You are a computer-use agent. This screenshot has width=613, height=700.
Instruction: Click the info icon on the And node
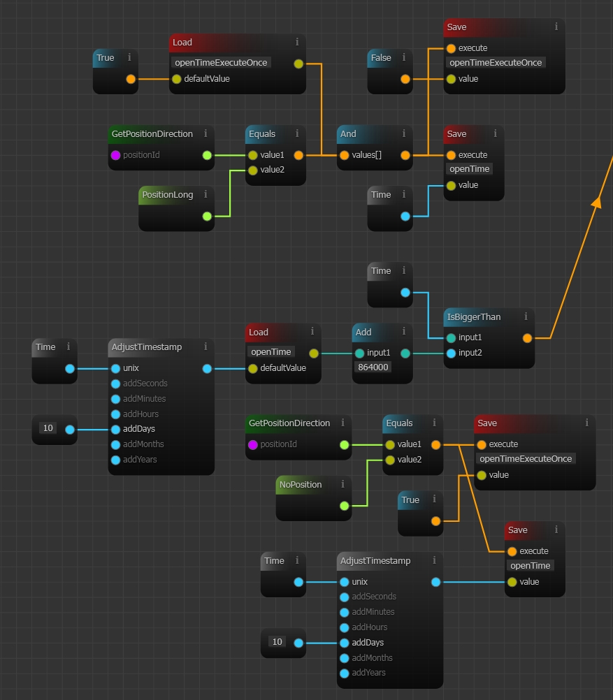click(x=403, y=133)
